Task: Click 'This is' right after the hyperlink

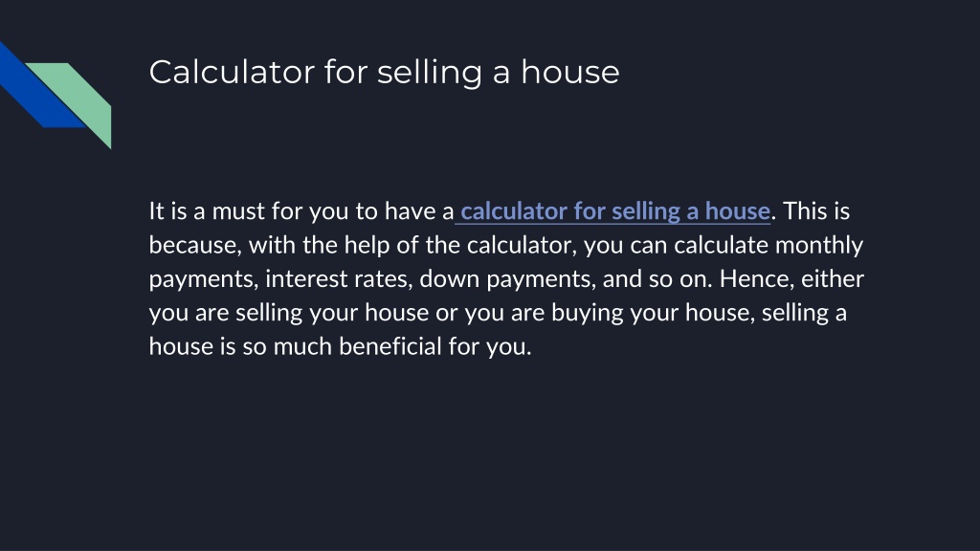Action: click(x=816, y=211)
